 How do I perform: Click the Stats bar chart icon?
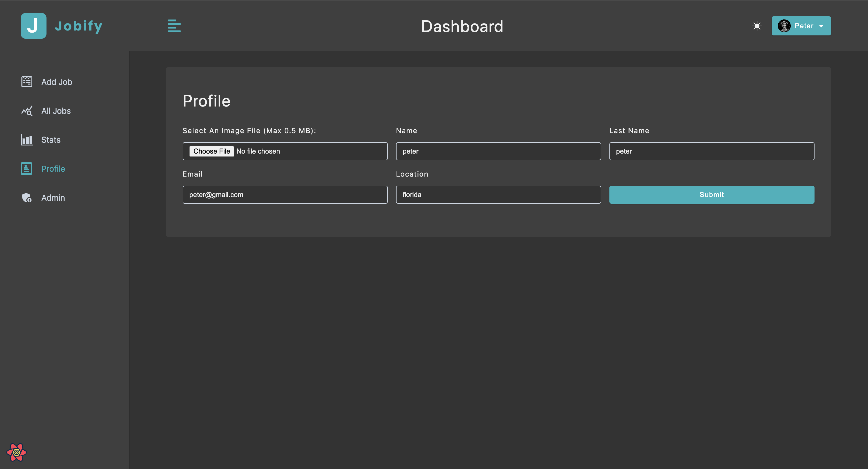(27, 140)
